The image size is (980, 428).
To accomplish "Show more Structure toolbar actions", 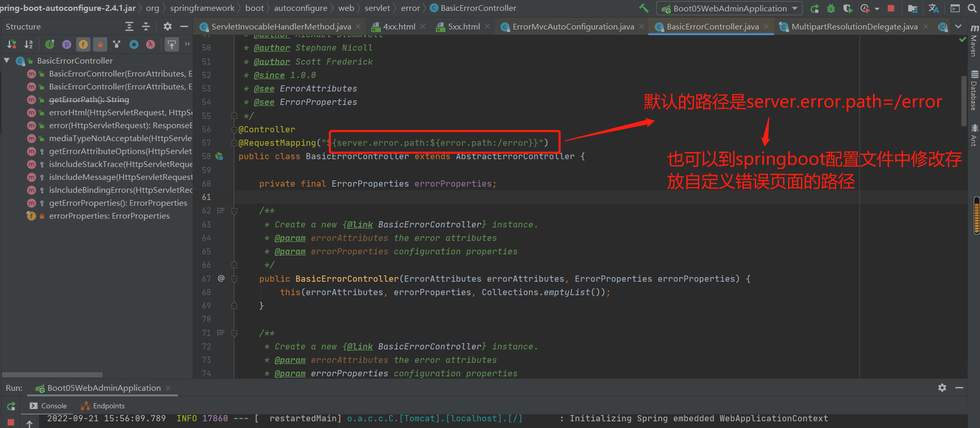I will click(187, 44).
